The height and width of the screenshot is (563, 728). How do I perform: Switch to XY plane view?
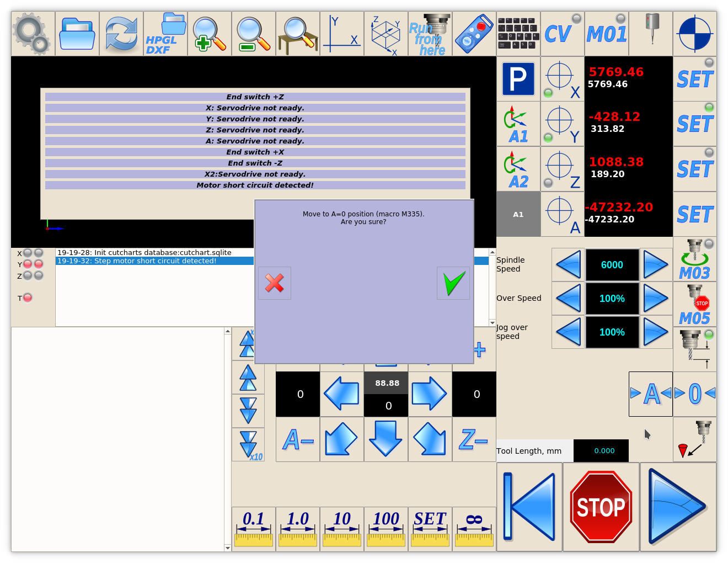[342, 34]
